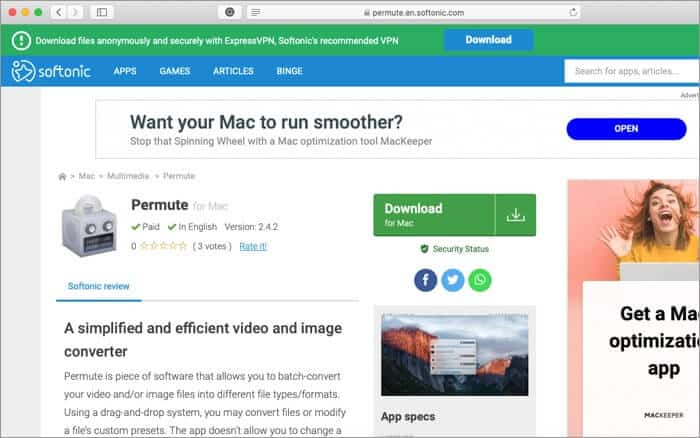Open the APPS menu
The image size is (700, 438).
pos(125,71)
